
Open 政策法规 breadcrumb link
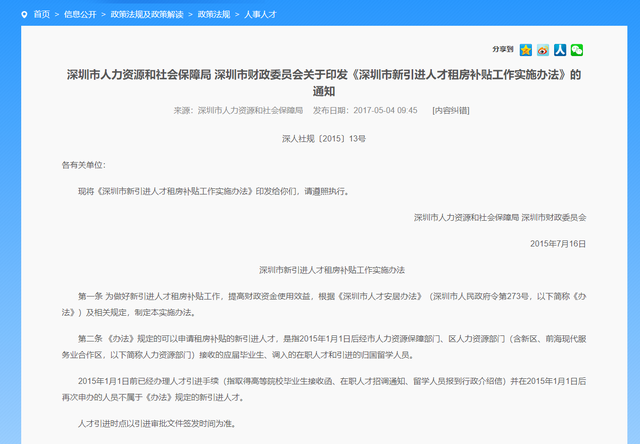point(214,14)
